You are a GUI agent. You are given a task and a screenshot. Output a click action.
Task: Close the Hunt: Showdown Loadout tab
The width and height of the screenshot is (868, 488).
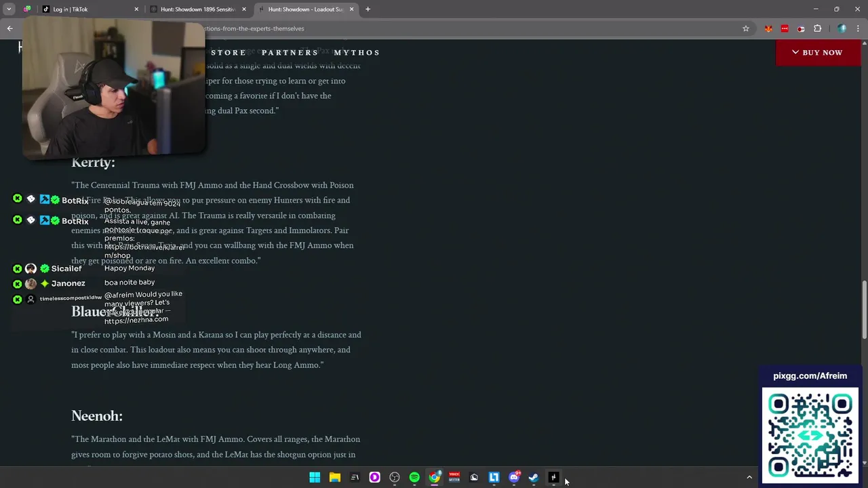[351, 9]
